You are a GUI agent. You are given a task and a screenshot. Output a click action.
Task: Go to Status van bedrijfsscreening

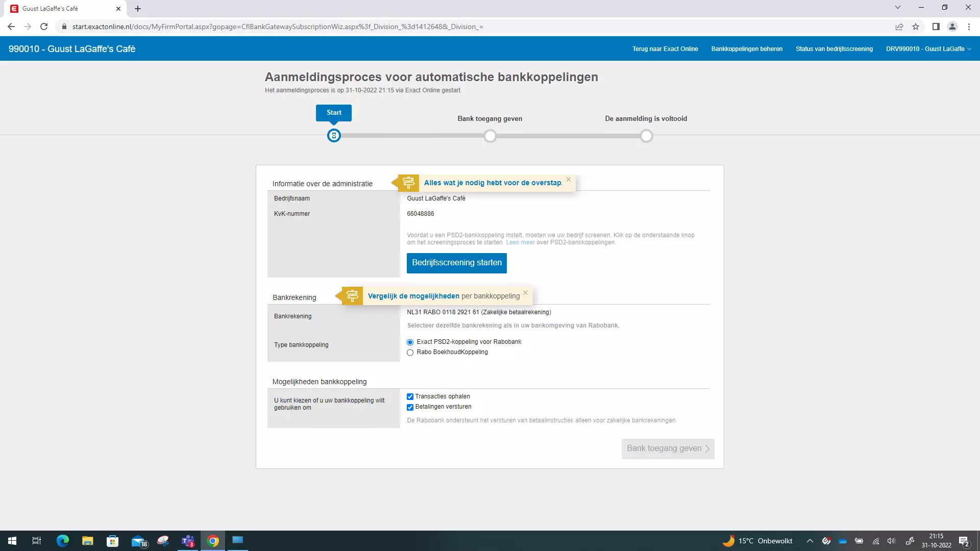[834, 49]
